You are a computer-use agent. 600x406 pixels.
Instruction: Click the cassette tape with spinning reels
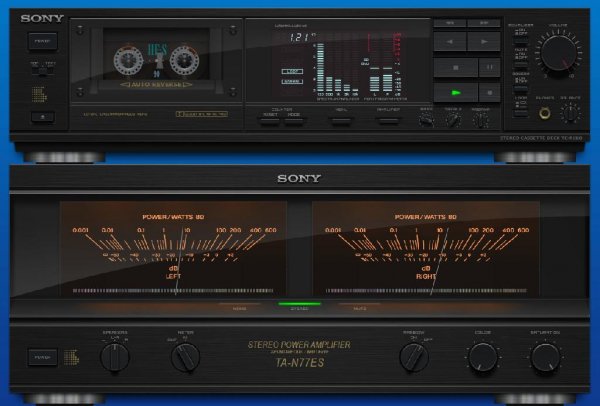tap(156, 59)
